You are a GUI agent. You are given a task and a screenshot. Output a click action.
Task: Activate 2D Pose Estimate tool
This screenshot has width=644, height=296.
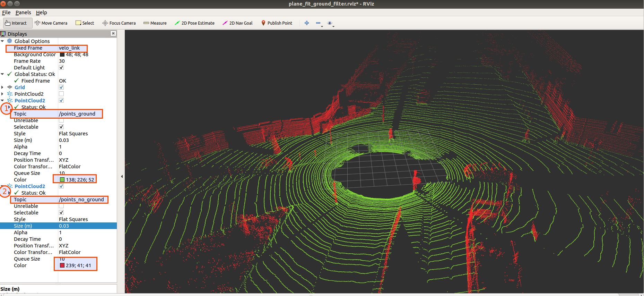pyautogui.click(x=194, y=23)
